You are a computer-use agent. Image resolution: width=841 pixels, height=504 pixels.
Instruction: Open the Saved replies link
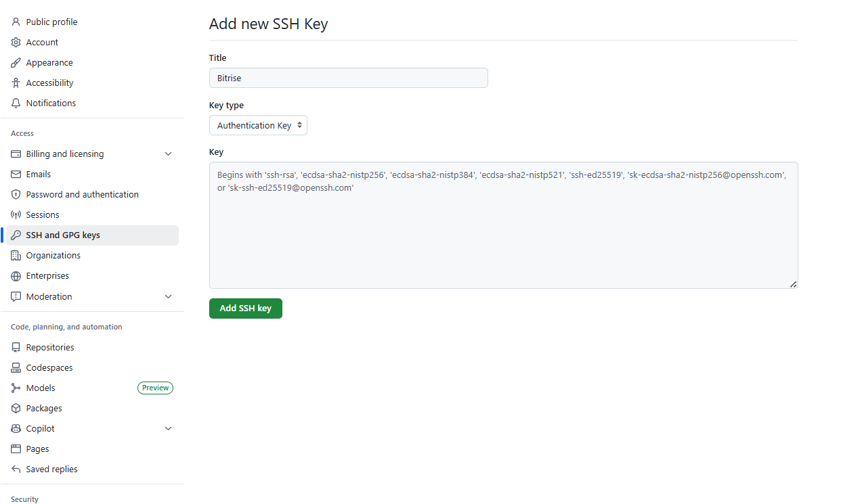[x=51, y=469]
